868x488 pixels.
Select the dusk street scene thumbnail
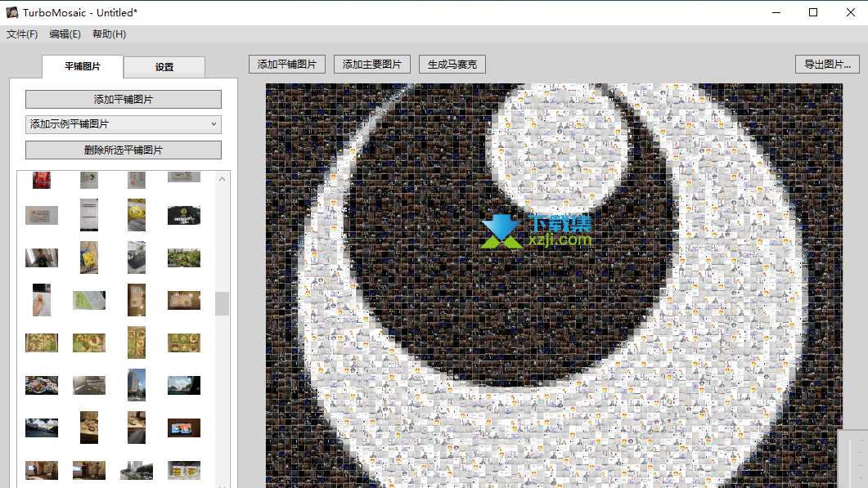(x=42, y=428)
